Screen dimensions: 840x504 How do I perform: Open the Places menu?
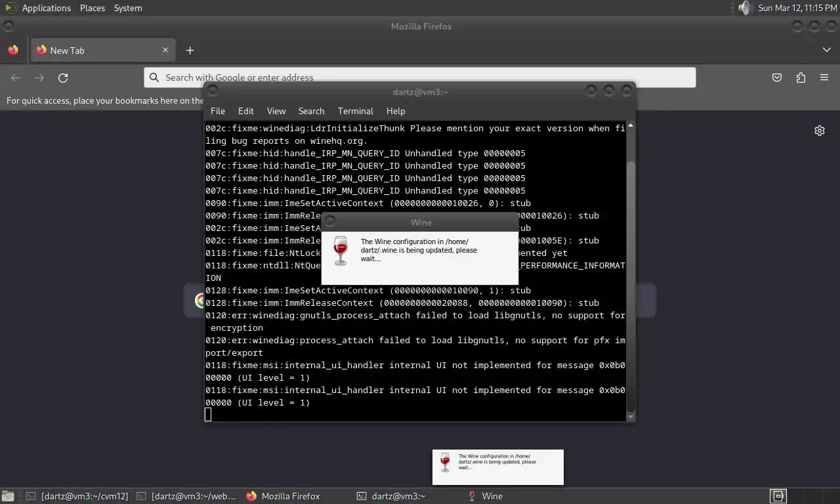93,8
